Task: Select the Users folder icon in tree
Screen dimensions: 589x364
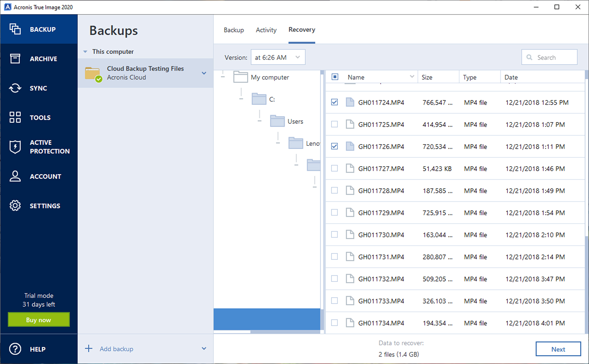Action: 277,121
